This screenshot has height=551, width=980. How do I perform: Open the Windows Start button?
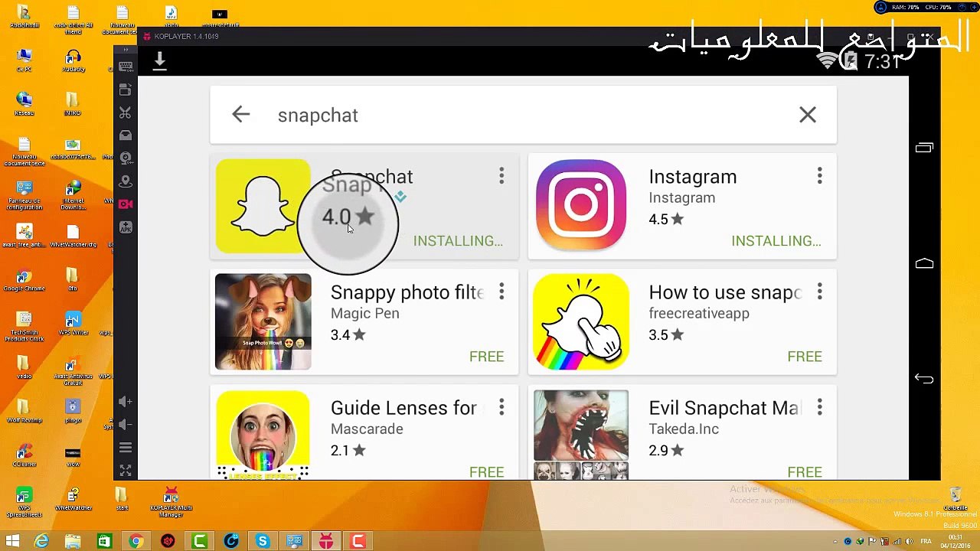pos(13,541)
